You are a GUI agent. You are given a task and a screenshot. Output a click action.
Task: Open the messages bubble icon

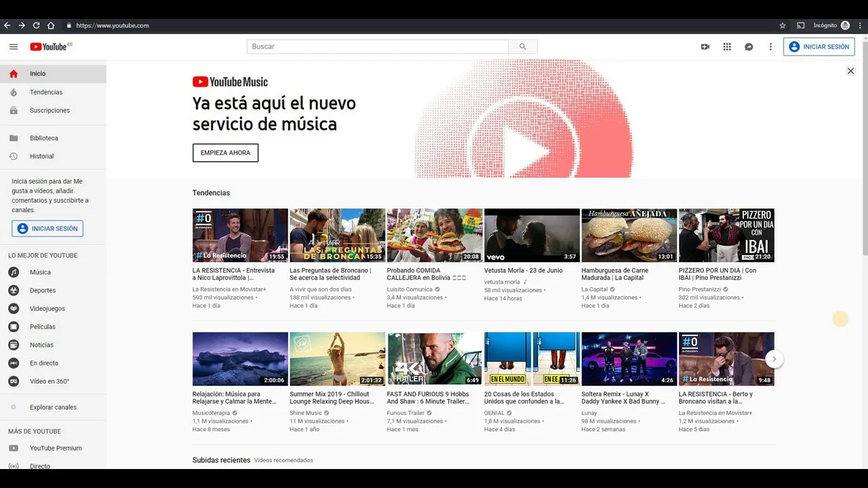[x=749, y=47]
